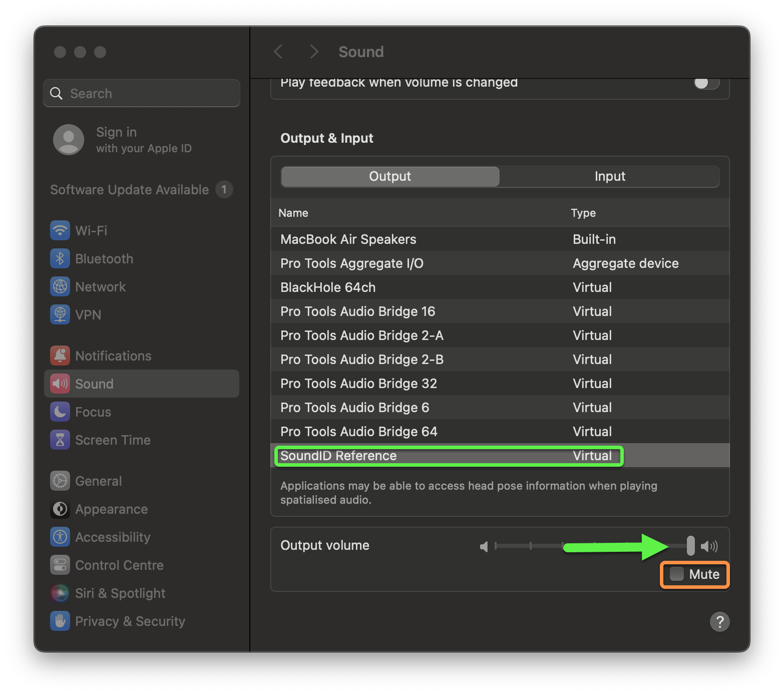
Task: Open Siri & Spotlight icon
Action: pyautogui.click(x=60, y=593)
